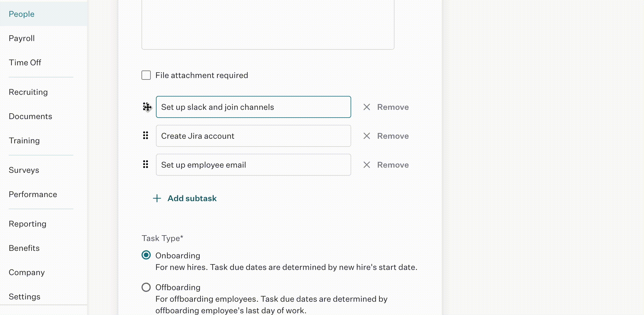Select the Onboarding task type
Screen dimensions: 644x315
coord(146,255)
